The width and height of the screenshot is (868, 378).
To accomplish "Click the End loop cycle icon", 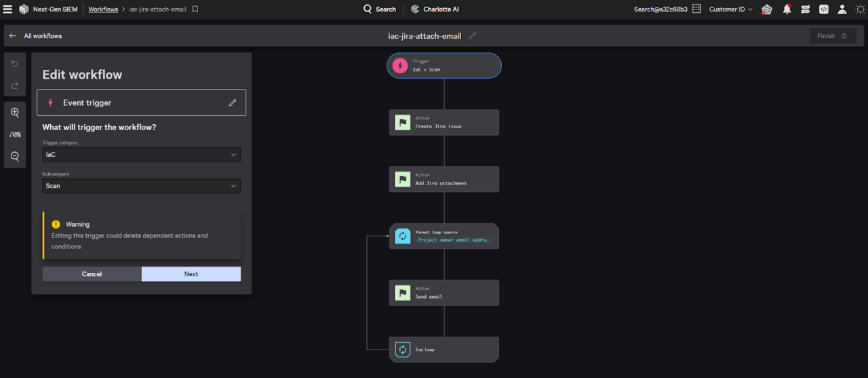I will [x=403, y=349].
